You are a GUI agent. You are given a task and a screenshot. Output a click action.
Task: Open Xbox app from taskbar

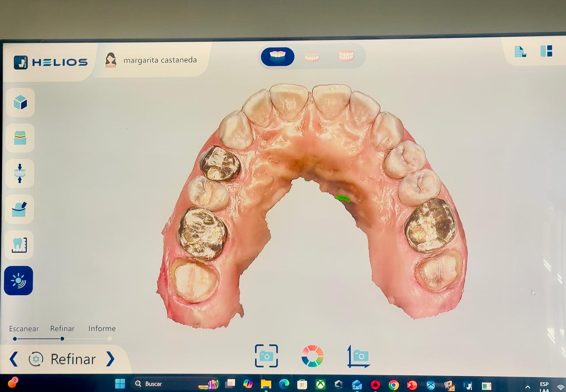pyautogui.click(x=320, y=384)
